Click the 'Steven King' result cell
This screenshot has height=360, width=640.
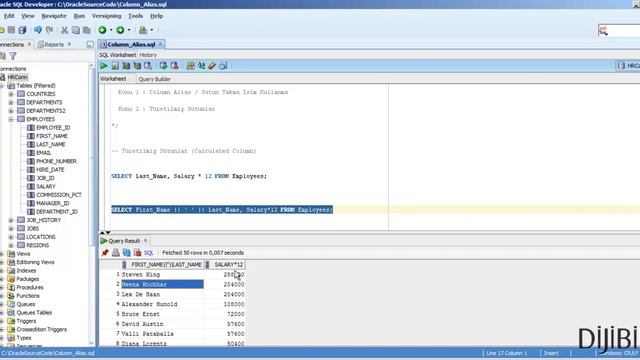pyautogui.click(x=162, y=274)
